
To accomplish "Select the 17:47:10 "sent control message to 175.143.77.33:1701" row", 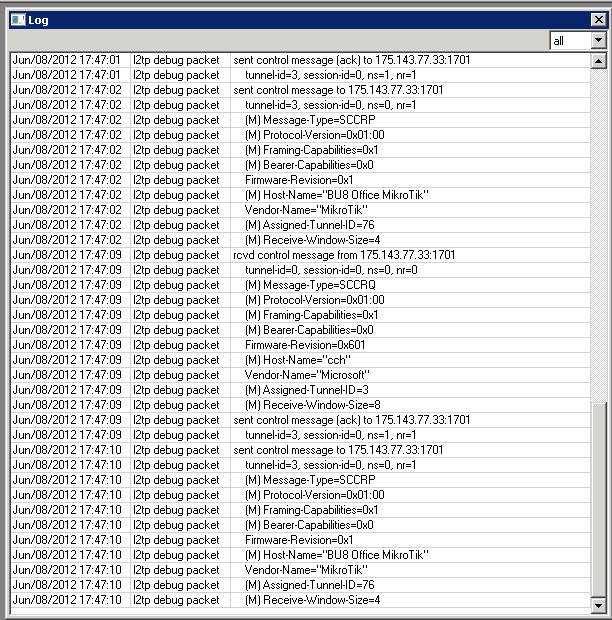I will pos(300,450).
